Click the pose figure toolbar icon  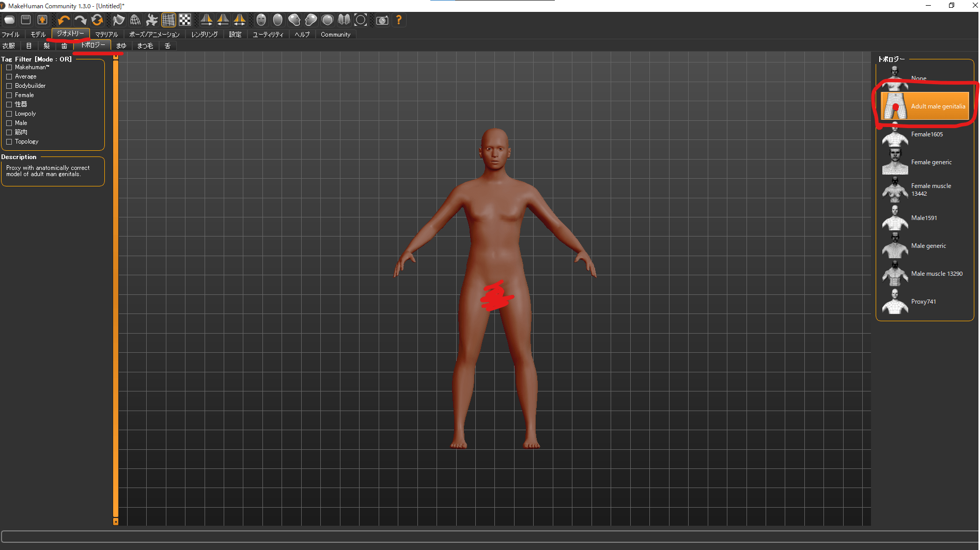(x=152, y=20)
